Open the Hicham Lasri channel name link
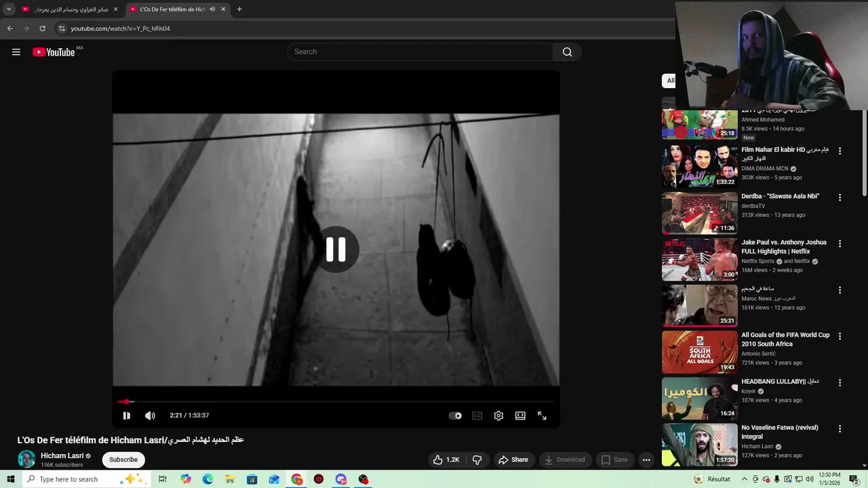Screen dimensions: 868x488 pyautogui.click(x=62, y=455)
